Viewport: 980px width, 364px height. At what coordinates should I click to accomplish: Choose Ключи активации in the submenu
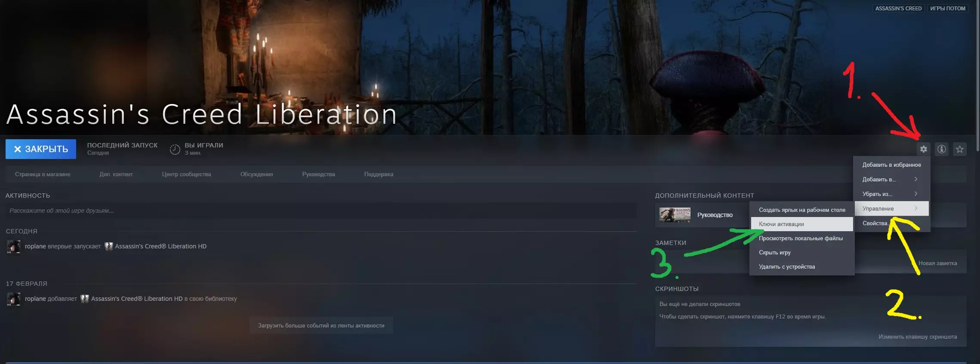(802, 224)
